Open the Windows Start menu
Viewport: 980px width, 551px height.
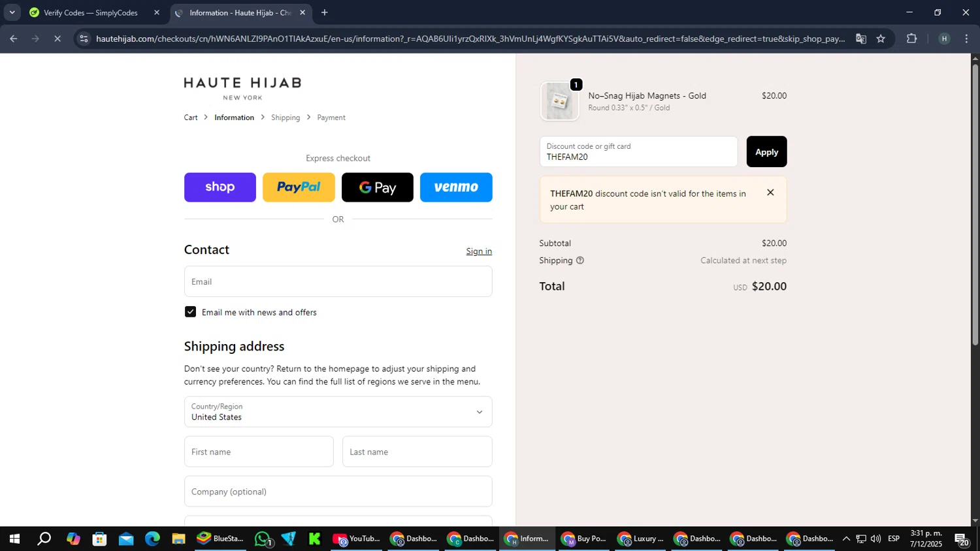coord(14,539)
